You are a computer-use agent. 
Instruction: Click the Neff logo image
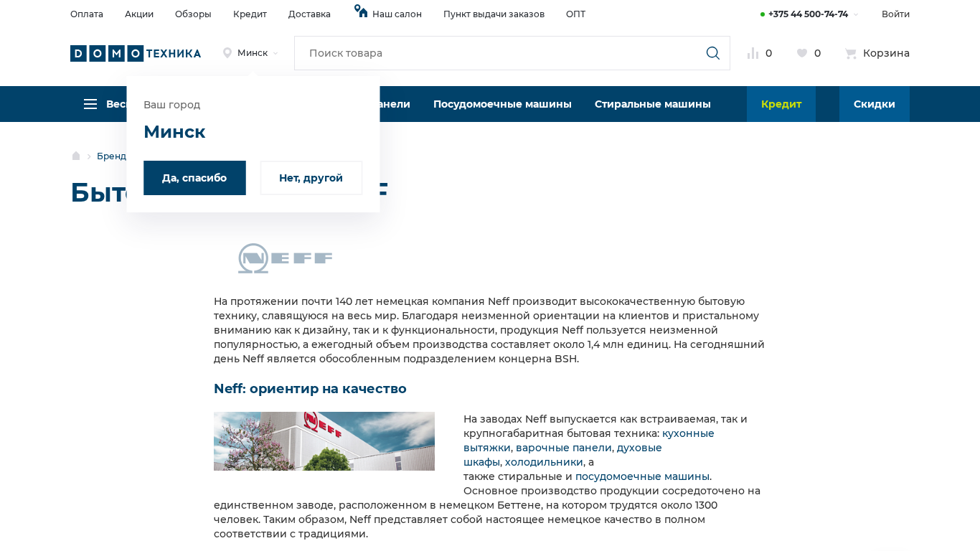(x=286, y=258)
